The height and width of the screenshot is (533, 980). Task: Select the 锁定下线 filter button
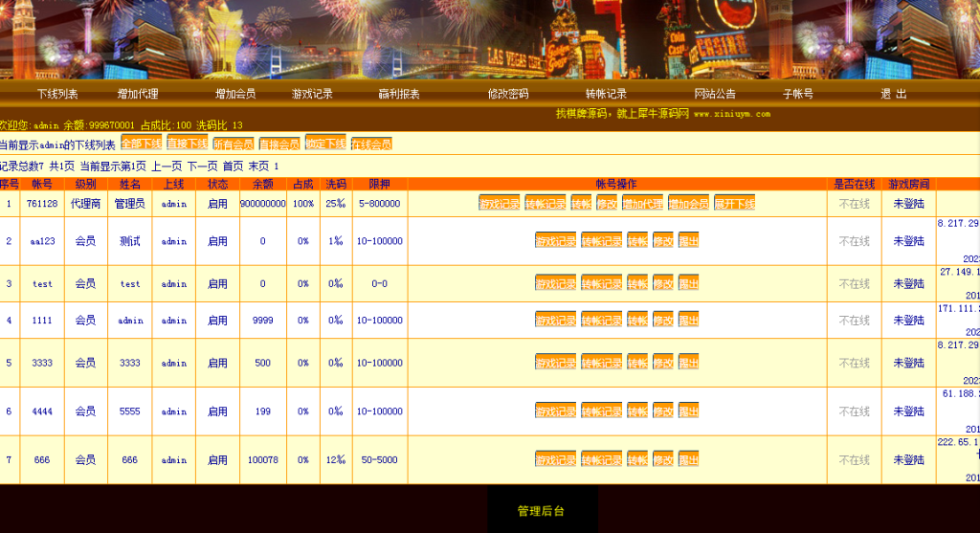click(325, 144)
